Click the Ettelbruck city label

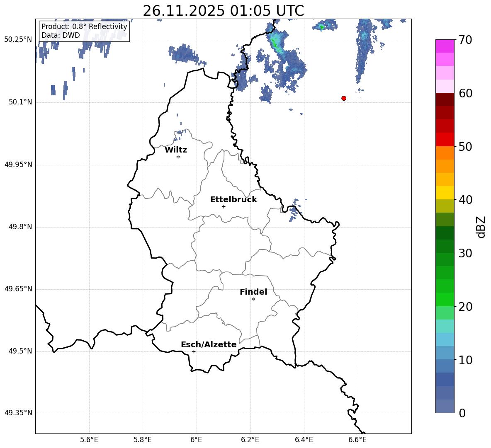pos(233,200)
